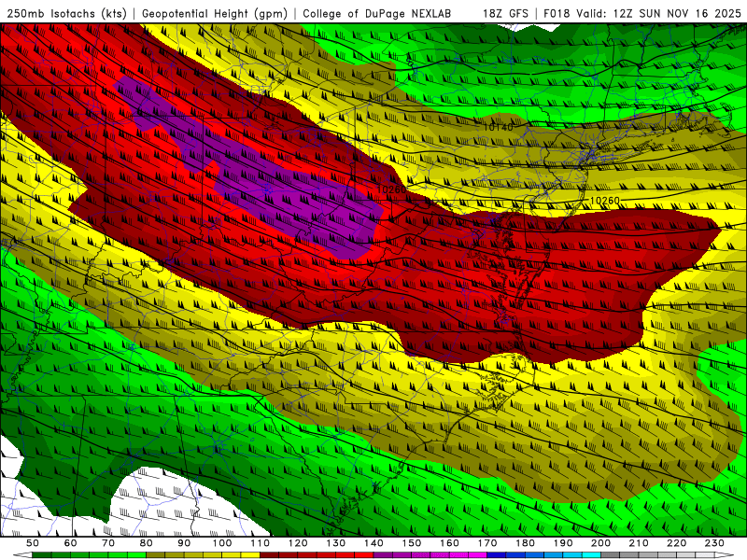Pick the gray swatch under the 210 label
The height and width of the screenshot is (560, 747).
click(x=648, y=555)
